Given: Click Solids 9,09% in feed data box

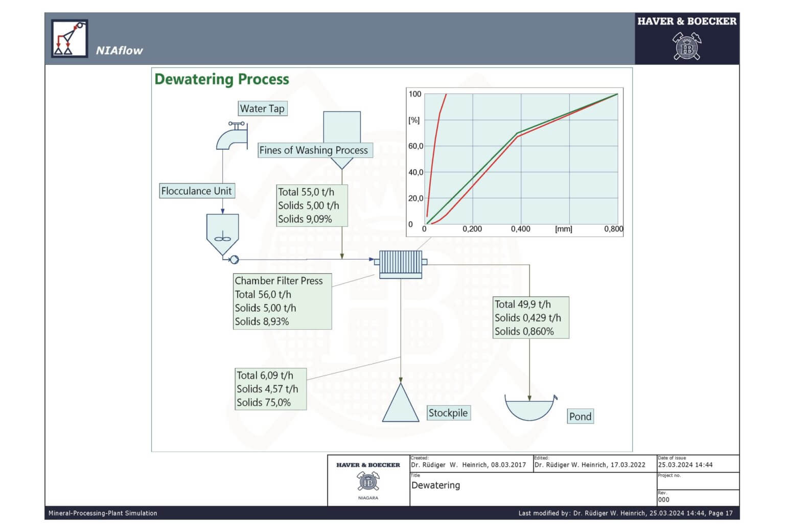Looking at the screenshot, I should pyautogui.click(x=305, y=219).
